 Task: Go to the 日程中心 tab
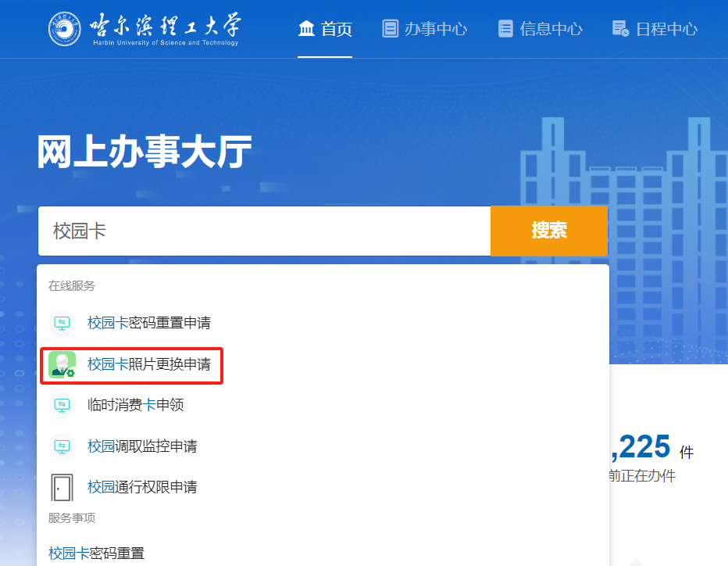point(666,29)
